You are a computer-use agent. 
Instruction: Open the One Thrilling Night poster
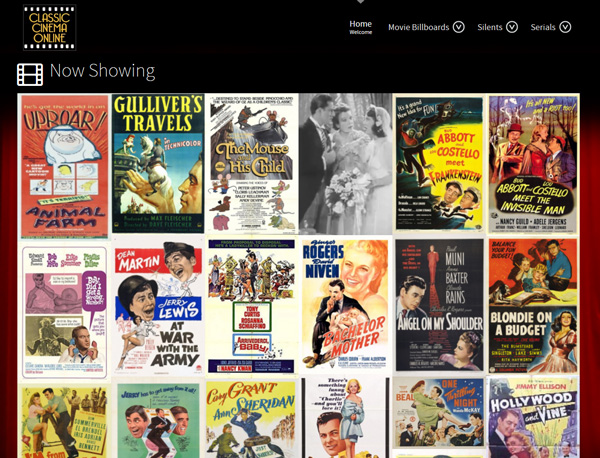click(439, 412)
